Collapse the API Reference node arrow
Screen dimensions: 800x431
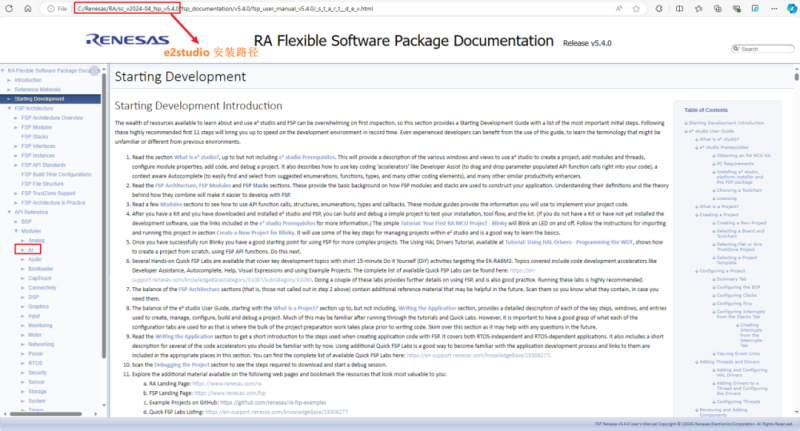click(x=9, y=212)
